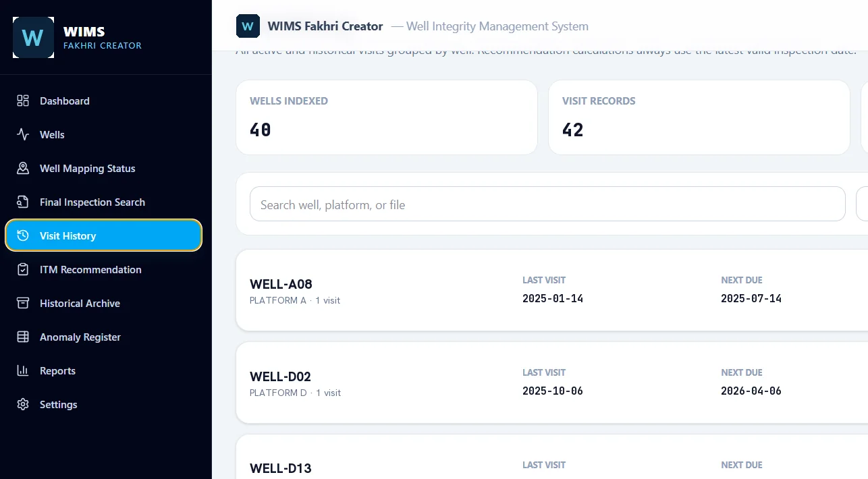
Task: Click the WIMS Fakhri Creator header title
Action: tap(325, 26)
